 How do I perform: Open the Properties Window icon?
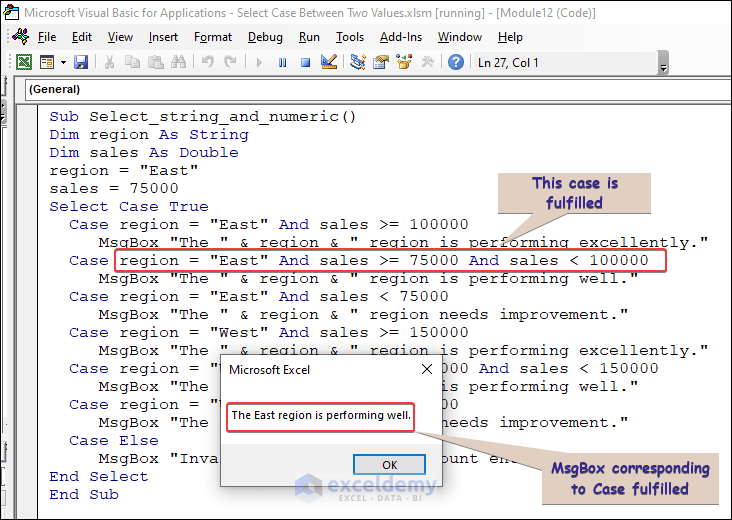tap(381, 62)
